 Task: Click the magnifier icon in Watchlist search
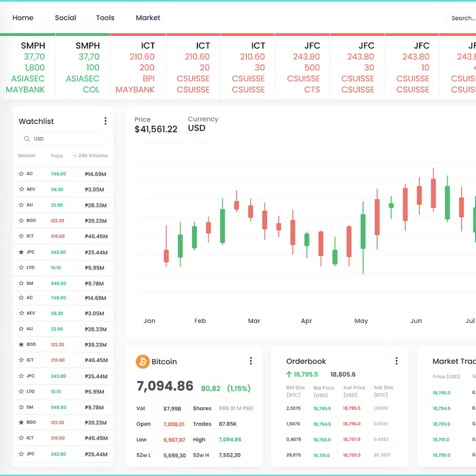pos(27,139)
